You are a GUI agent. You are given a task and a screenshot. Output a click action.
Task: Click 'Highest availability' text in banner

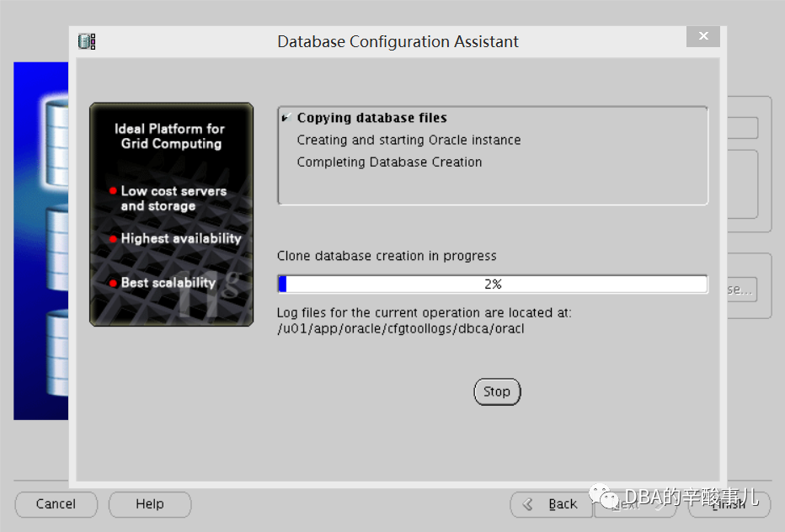click(181, 238)
